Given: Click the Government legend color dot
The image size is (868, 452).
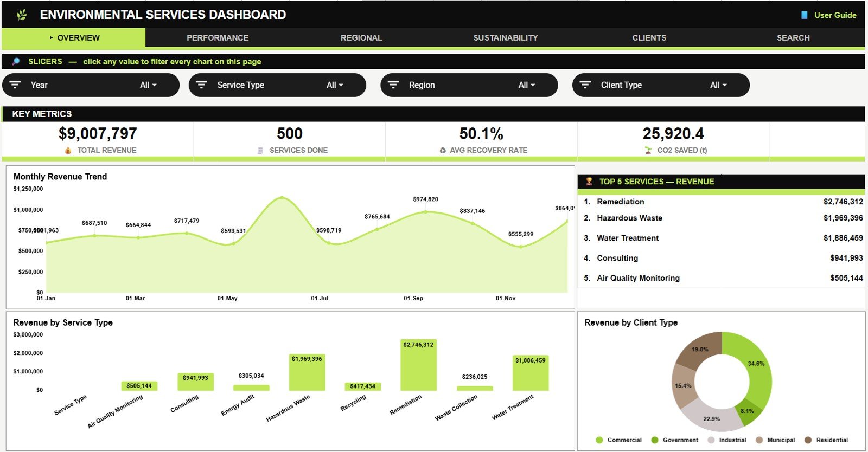Looking at the screenshot, I should [654, 440].
